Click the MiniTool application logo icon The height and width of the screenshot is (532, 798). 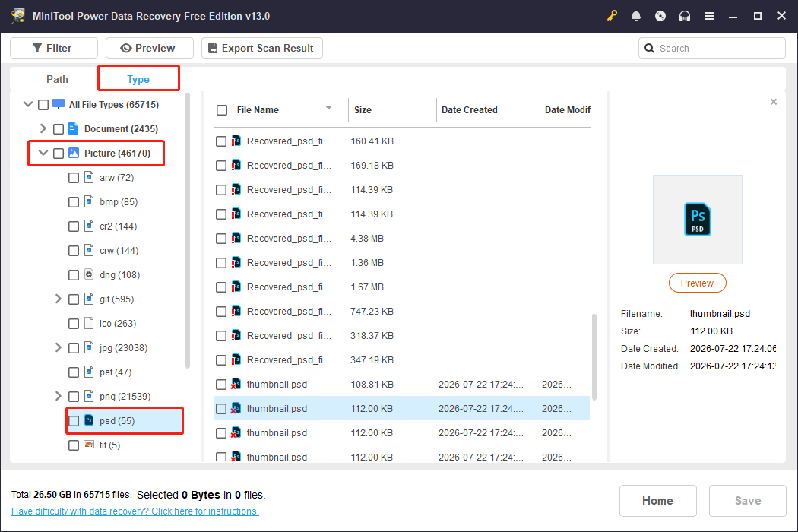(x=18, y=16)
